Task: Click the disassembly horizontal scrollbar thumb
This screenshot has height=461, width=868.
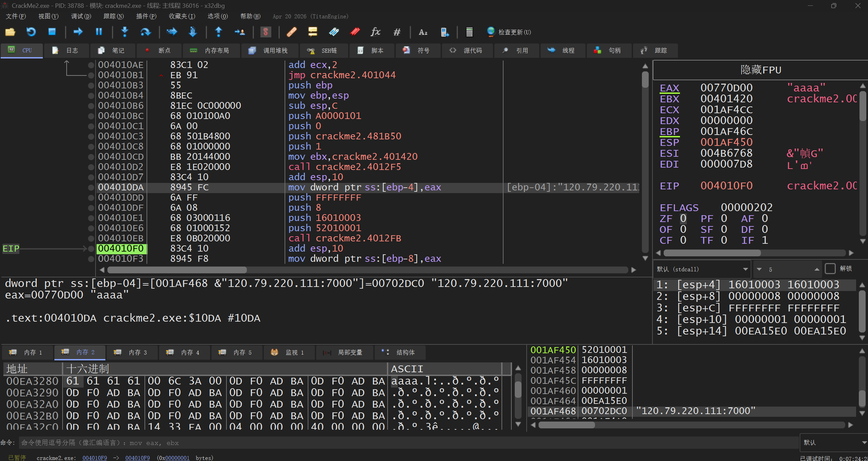Action: click(177, 270)
